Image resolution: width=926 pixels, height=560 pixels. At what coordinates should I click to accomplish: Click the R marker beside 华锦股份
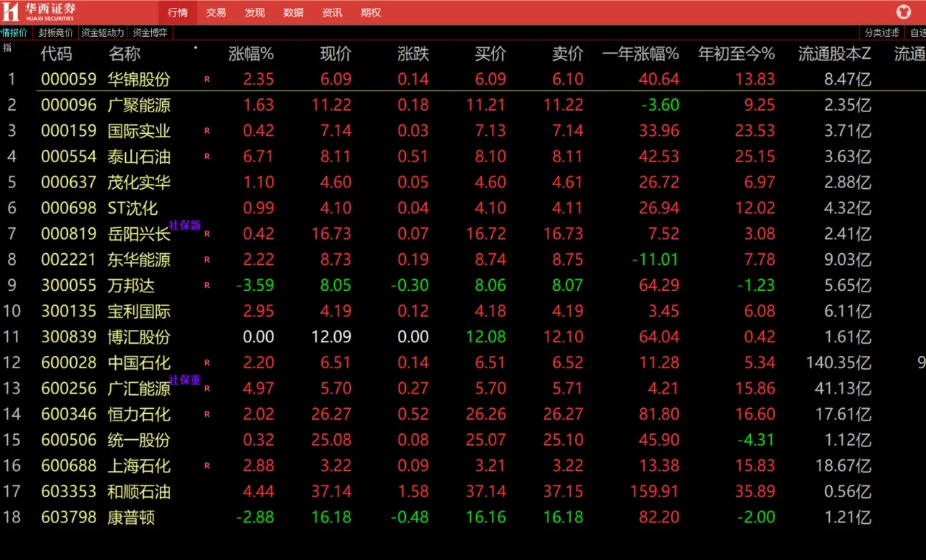click(x=207, y=80)
